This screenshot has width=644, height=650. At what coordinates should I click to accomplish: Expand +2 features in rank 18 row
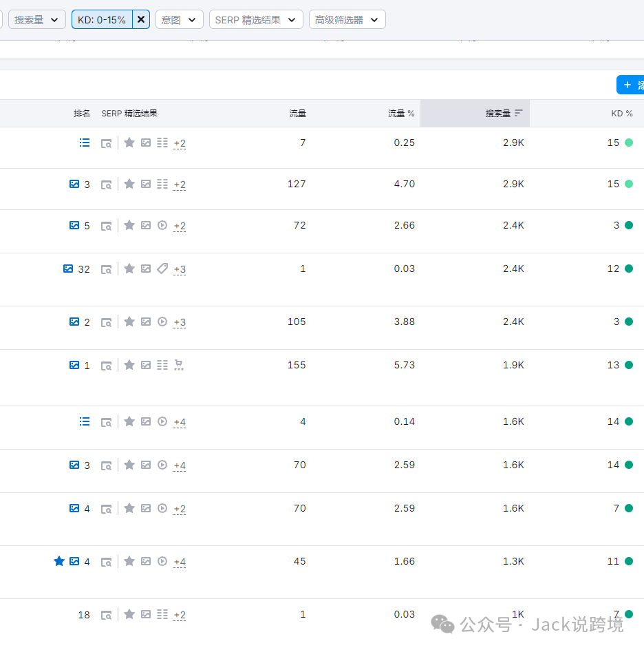[180, 615]
